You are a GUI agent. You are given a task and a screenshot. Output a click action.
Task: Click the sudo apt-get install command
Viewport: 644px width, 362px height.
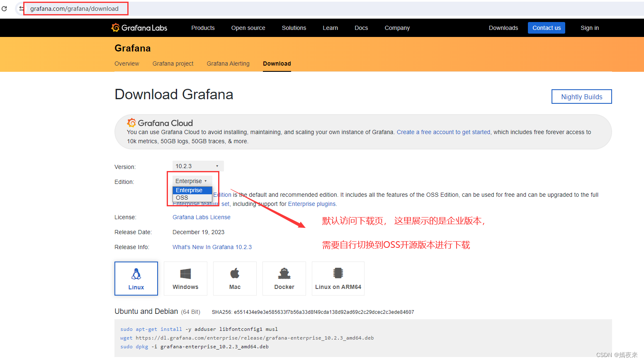click(199, 329)
